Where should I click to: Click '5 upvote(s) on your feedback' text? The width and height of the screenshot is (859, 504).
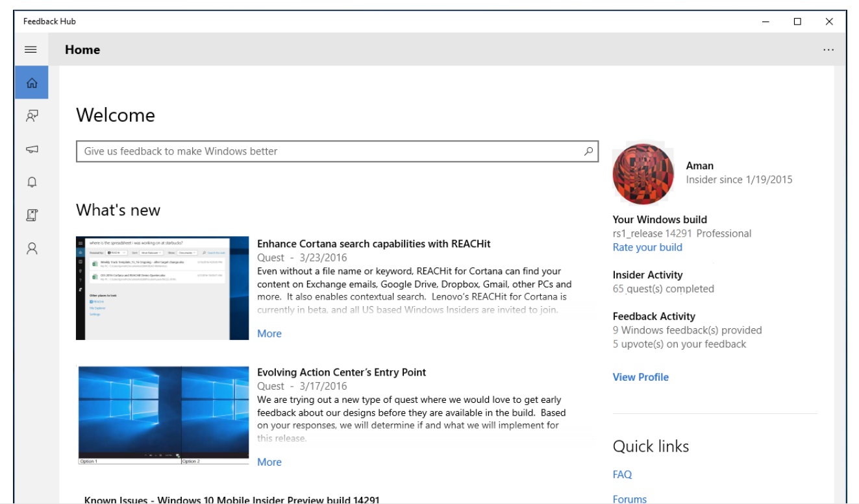(x=679, y=344)
